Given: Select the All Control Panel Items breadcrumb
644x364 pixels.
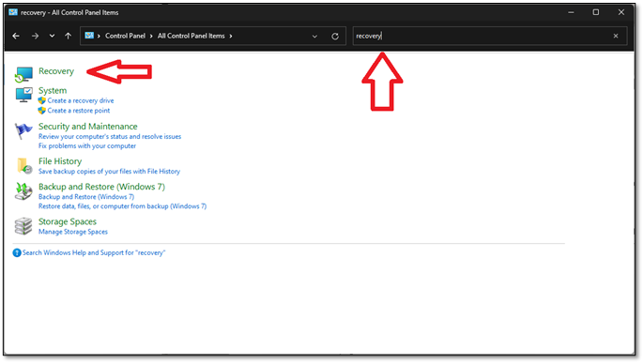Looking at the screenshot, I should pos(191,36).
